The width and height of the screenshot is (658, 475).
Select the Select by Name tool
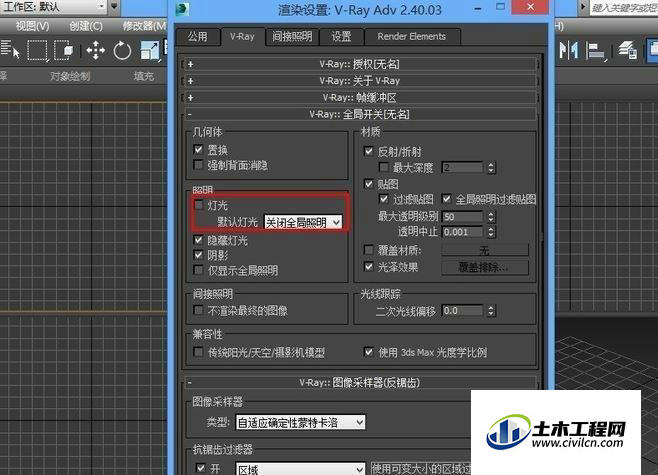[x=10, y=50]
